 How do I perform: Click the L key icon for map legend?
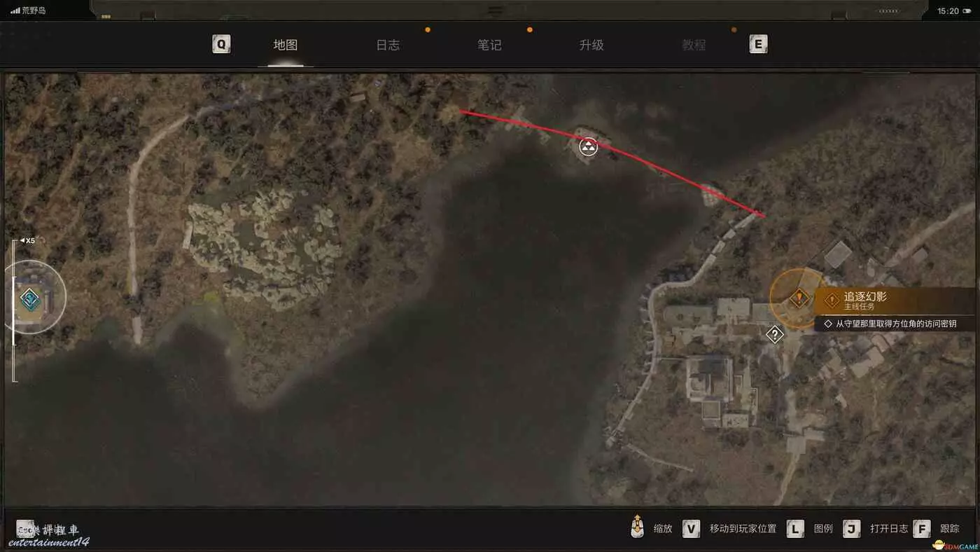coord(795,528)
